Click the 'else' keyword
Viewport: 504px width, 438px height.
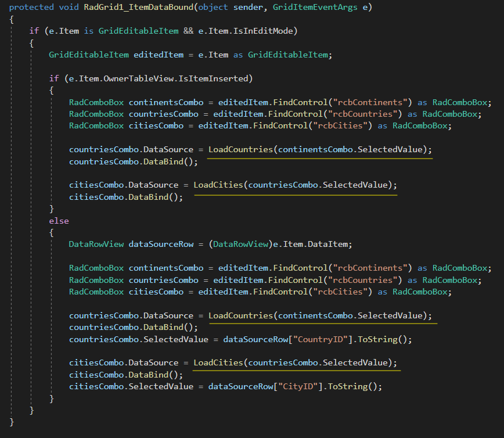pyautogui.click(x=59, y=221)
